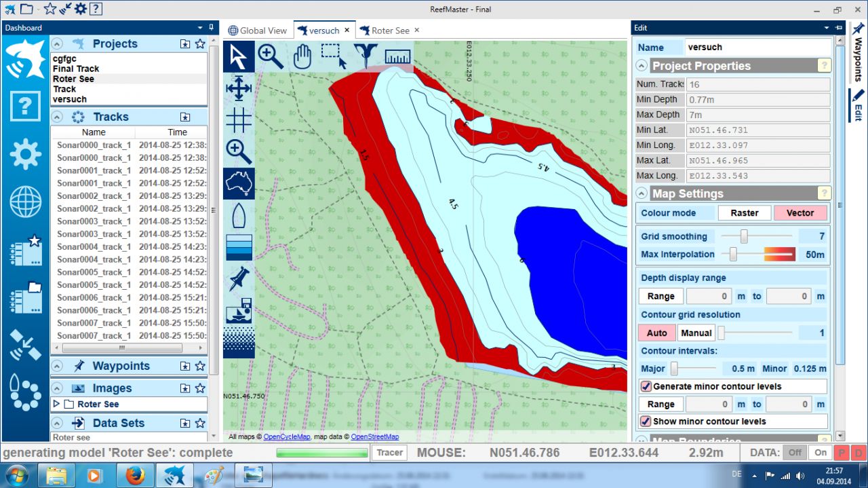
Task: Open the measuring ruler tool
Action: 397,56
